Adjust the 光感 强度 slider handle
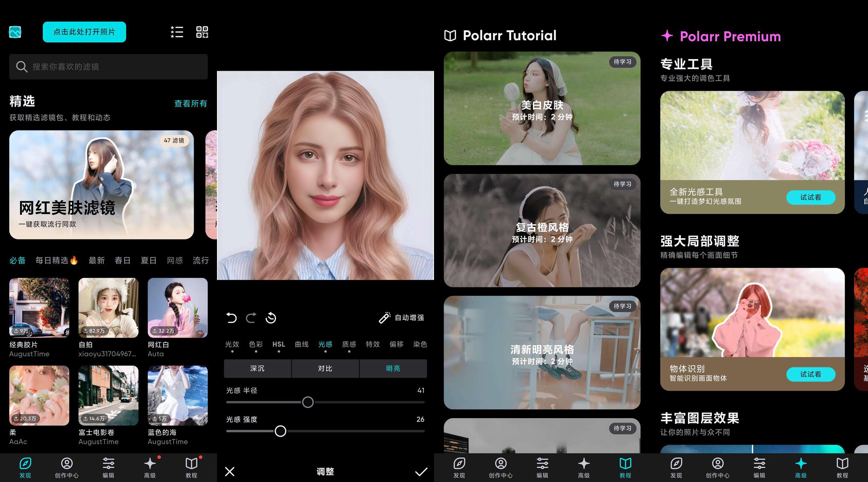868x482 pixels. [x=280, y=431]
